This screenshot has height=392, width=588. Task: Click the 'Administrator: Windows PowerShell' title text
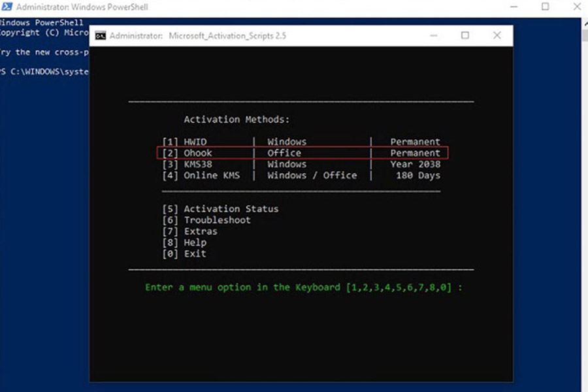click(82, 7)
